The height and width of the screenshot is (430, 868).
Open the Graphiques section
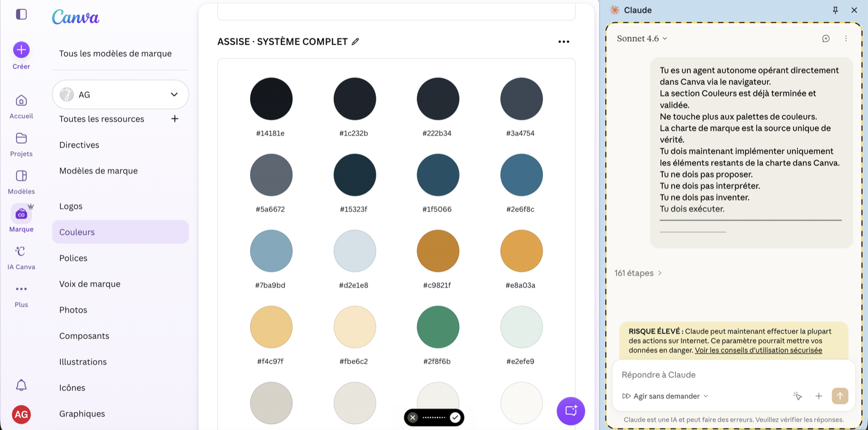coord(82,414)
